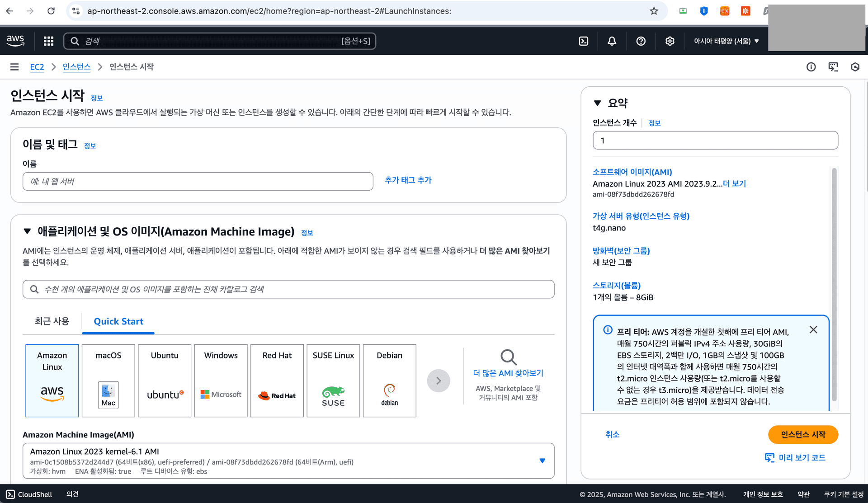
Task: Click the AWS logo to return home
Action: [x=15, y=40]
